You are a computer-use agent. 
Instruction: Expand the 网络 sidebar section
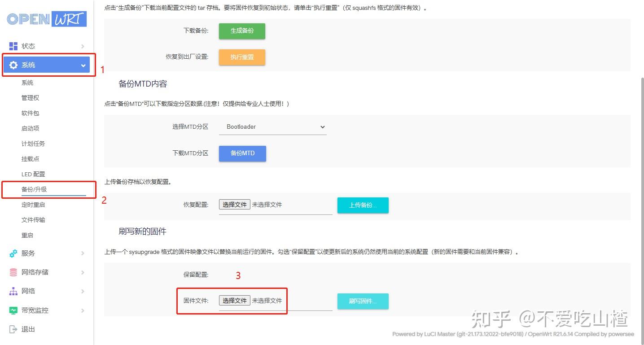click(x=83, y=291)
